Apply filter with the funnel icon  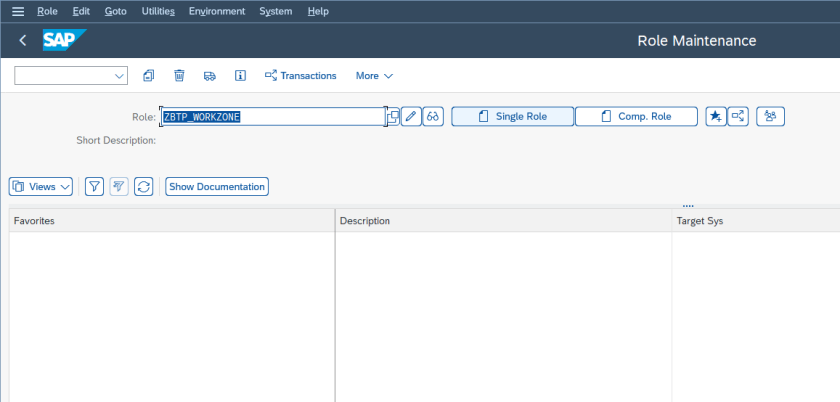click(x=94, y=187)
